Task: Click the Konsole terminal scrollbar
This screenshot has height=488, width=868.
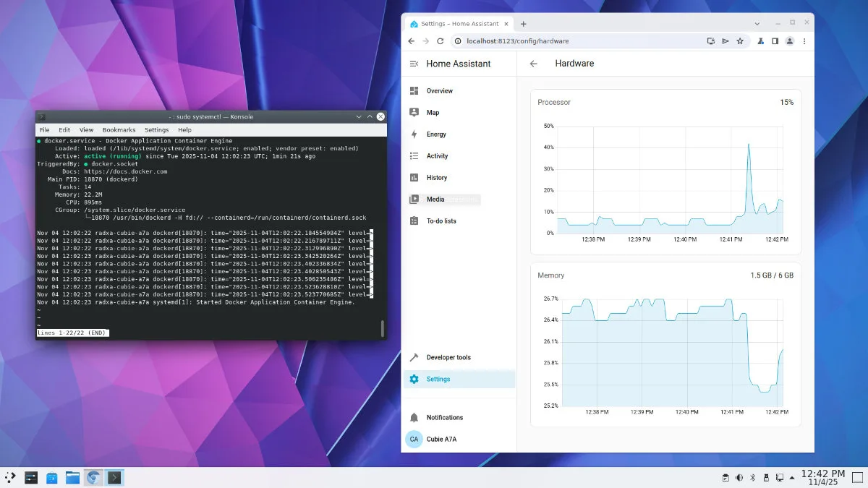Action: 383,329
